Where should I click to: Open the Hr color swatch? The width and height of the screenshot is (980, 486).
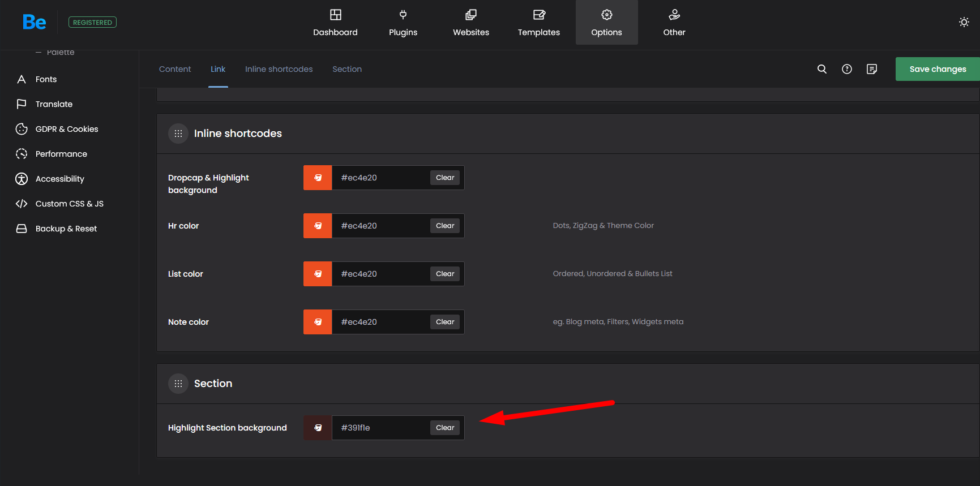(x=318, y=226)
